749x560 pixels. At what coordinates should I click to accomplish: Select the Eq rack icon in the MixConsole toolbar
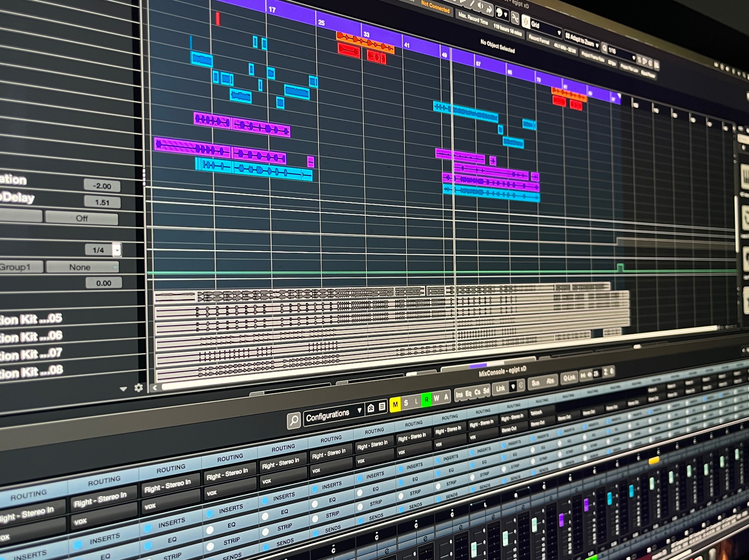[x=468, y=394]
